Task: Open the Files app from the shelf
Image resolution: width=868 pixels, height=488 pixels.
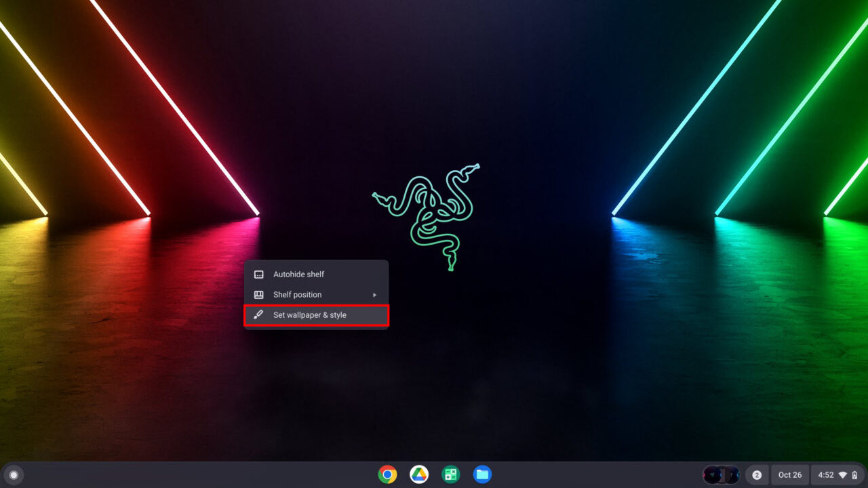Action: (483, 474)
